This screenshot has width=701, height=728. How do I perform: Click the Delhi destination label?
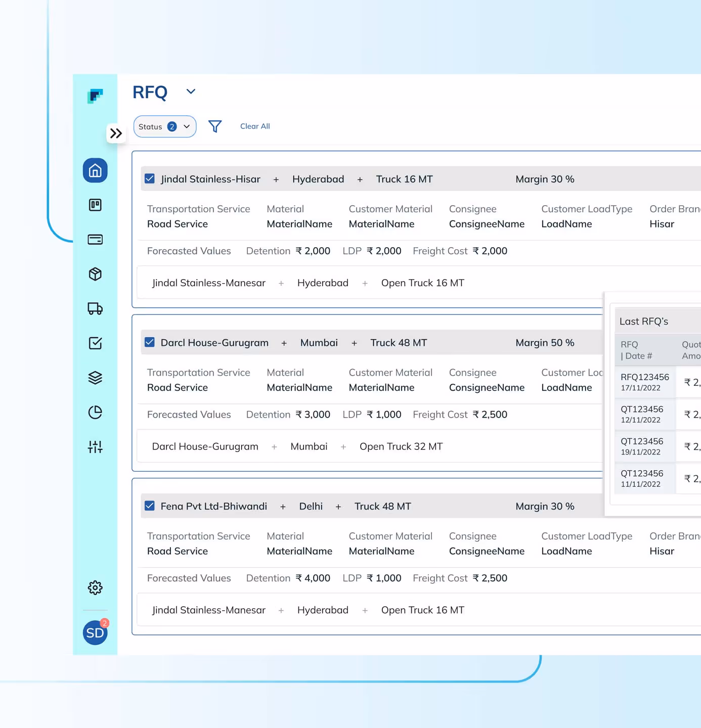point(311,506)
